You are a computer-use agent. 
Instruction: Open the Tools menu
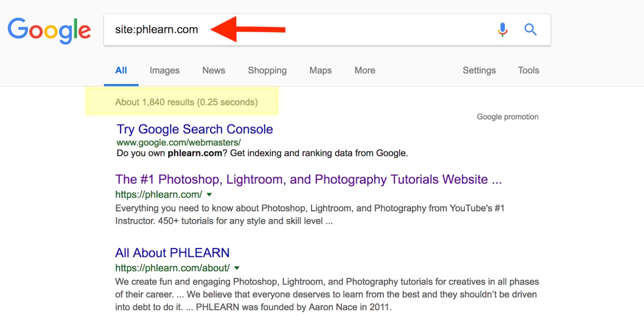point(528,70)
